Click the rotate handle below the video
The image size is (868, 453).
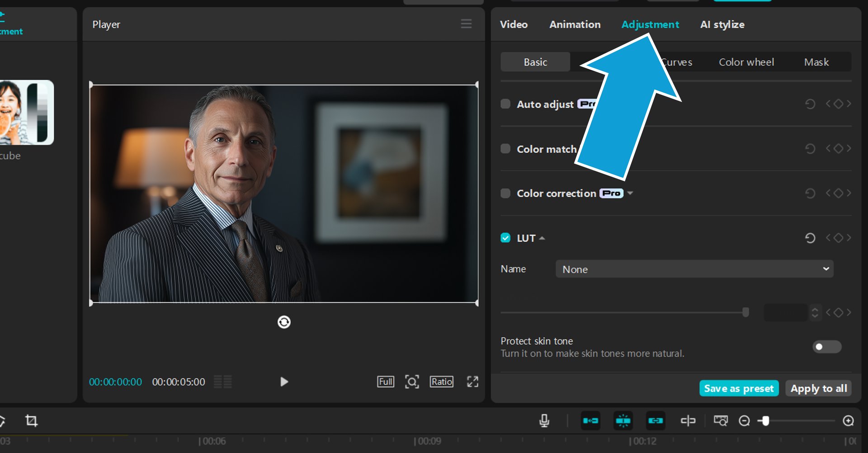(284, 322)
